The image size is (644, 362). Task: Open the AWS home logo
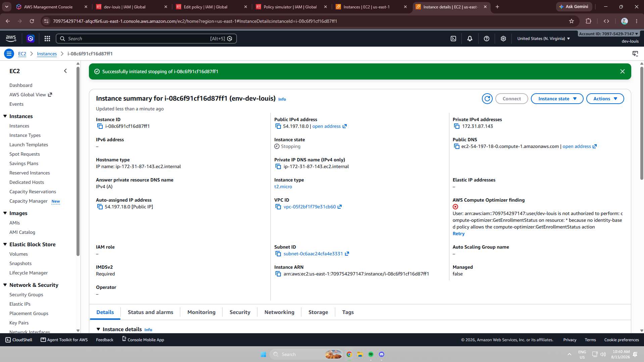pyautogui.click(x=11, y=39)
